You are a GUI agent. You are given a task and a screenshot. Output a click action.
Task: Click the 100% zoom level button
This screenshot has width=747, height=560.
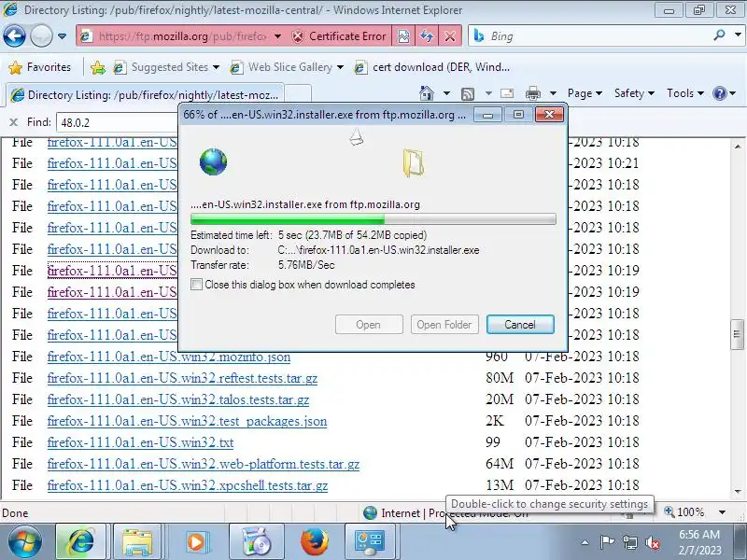pos(684,512)
